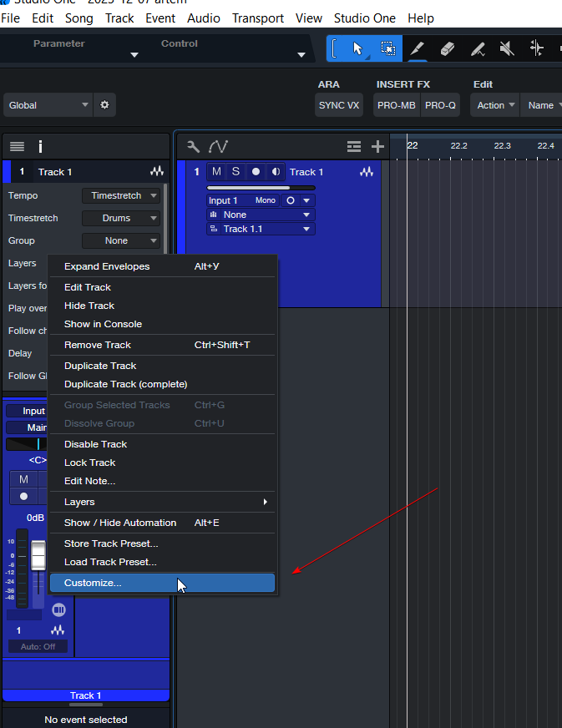
Task: Choose the marquee selection tool icon
Action: [387, 48]
